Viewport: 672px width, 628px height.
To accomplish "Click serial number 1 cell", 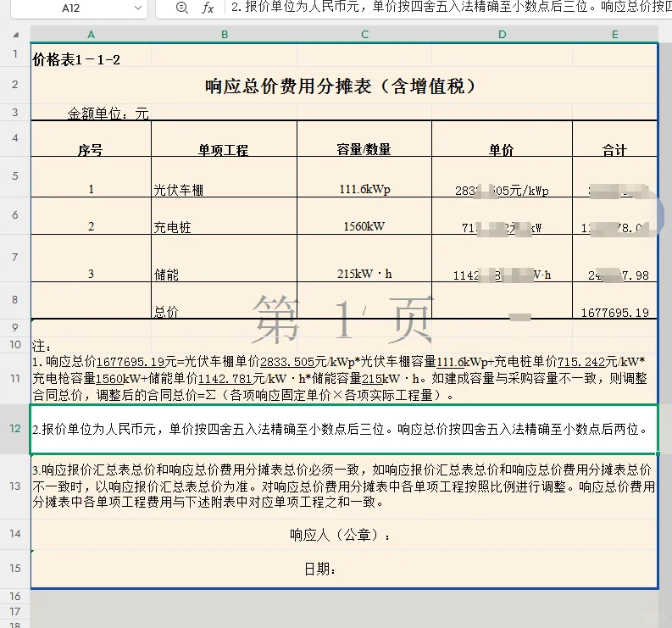I will tap(91, 177).
